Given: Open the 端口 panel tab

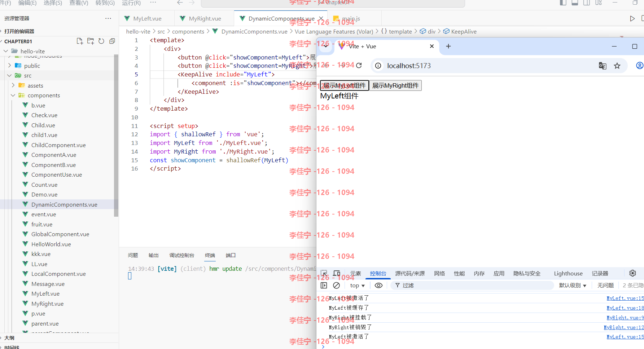Looking at the screenshot, I should point(231,255).
